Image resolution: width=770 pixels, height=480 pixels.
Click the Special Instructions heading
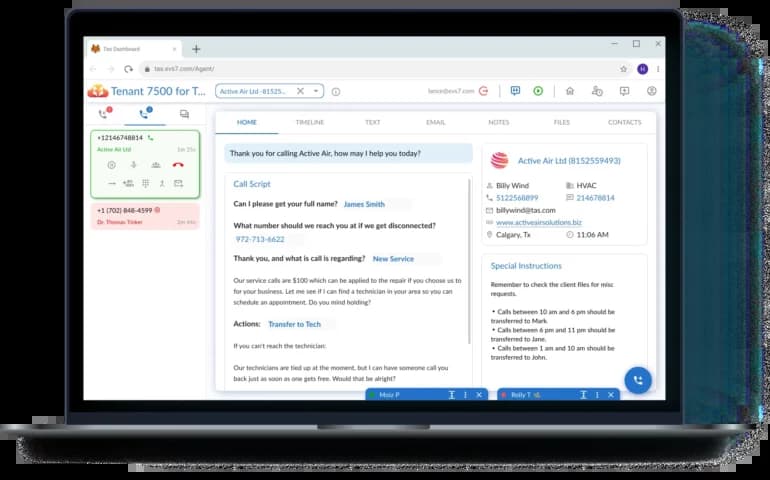(x=526, y=266)
